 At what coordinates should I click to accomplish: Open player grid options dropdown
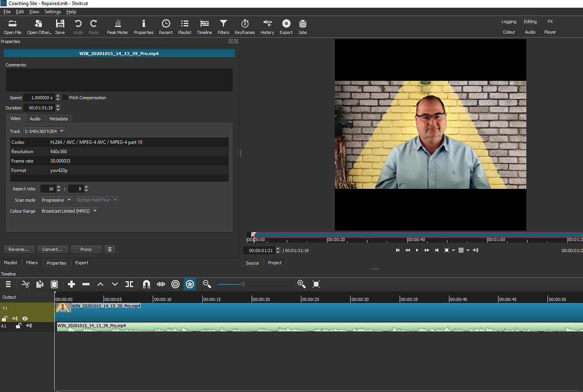pos(468,250)
